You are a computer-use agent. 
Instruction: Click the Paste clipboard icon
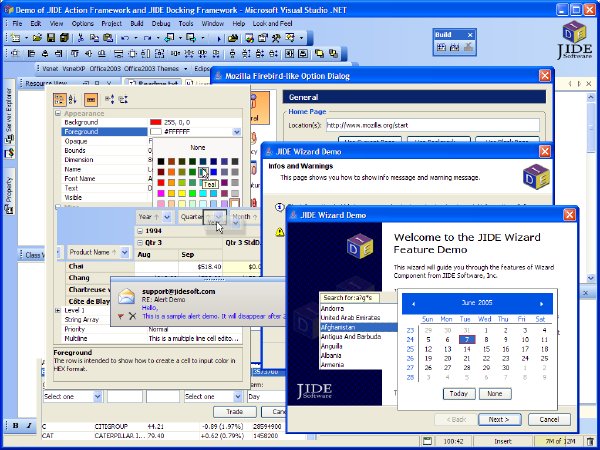[108, 38]
